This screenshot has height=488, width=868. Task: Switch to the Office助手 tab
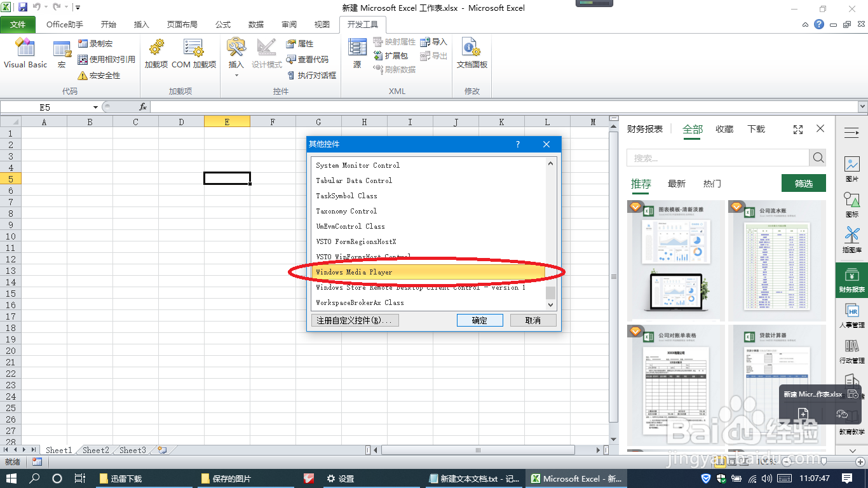pyautogui.click(x=65, y=25)
